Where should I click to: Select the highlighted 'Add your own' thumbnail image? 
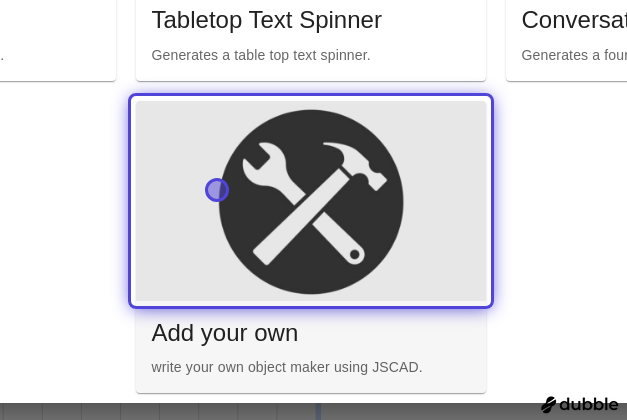pos(311,201)
